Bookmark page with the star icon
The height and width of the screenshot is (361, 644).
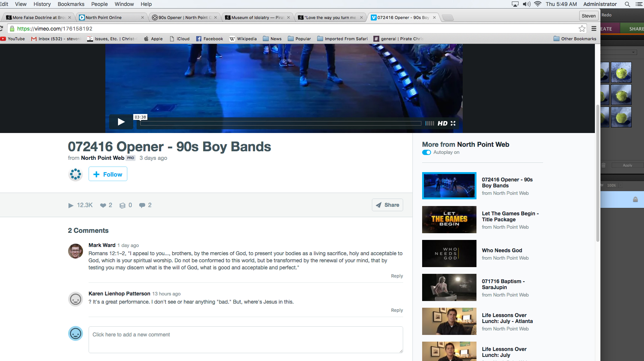(x=582, y=29)
